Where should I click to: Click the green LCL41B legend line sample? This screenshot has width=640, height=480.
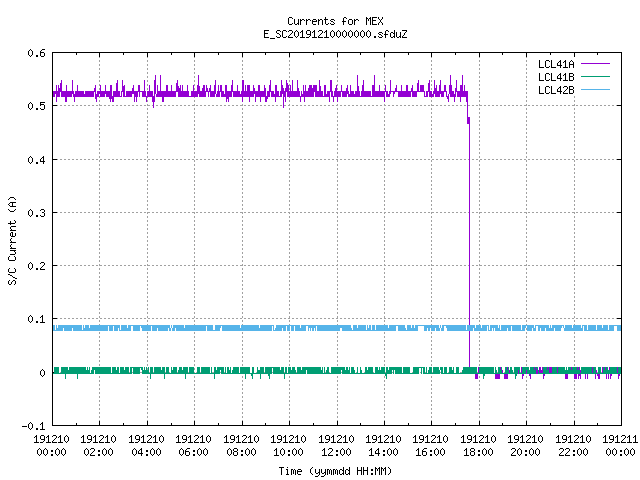596,77
